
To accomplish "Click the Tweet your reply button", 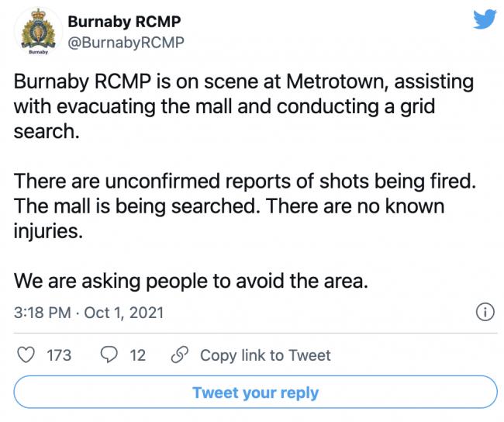I will 256,392.
